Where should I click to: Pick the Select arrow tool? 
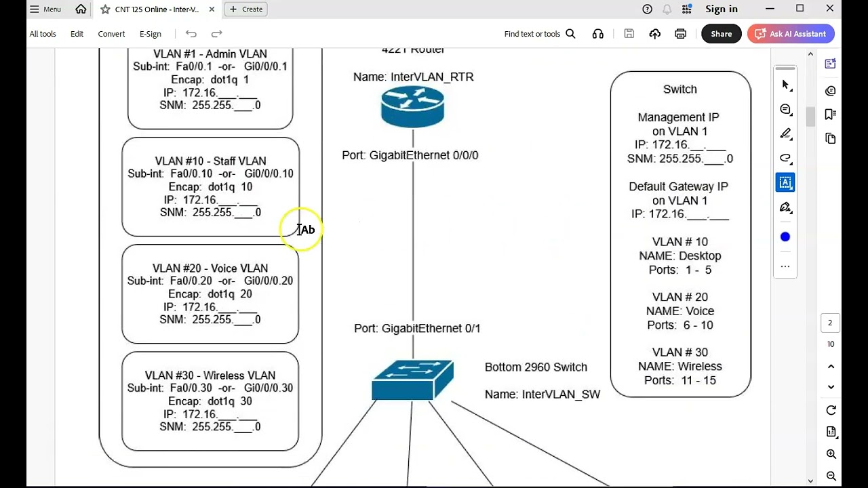coord(785,85)
